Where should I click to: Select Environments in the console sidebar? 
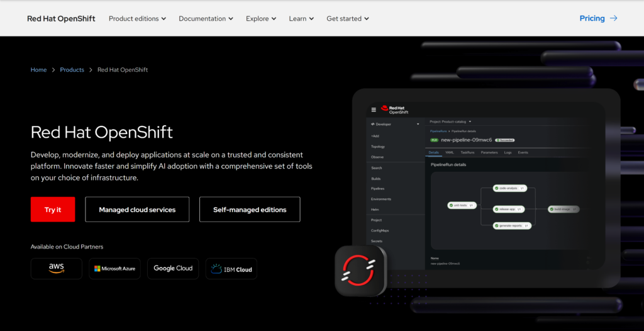tap(380, 199)
